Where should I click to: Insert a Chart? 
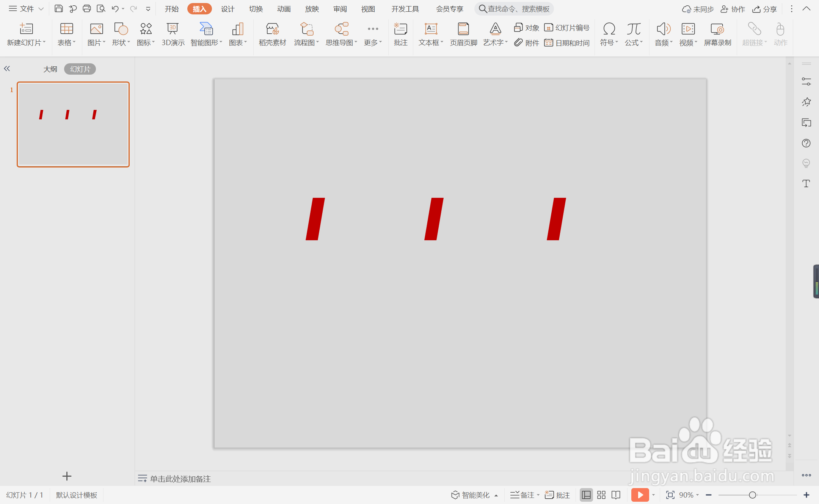pos(238,34)
